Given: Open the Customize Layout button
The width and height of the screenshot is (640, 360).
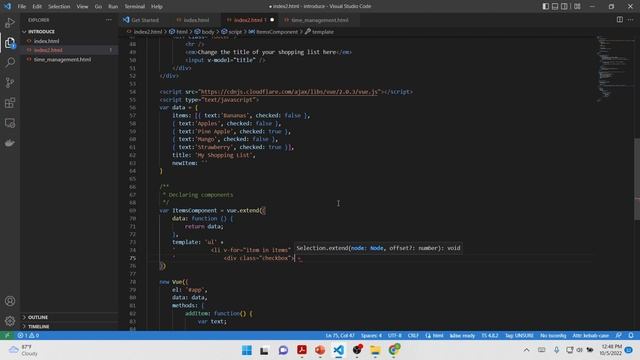Looking at the screenshot, I should [577, 6].
